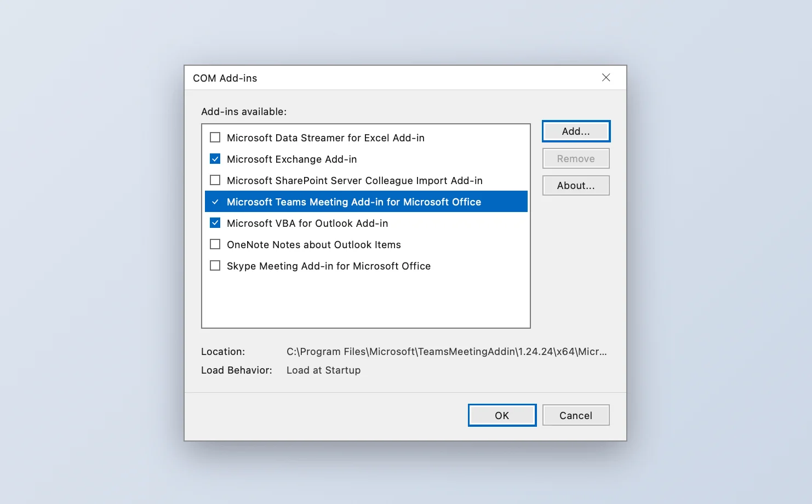Tick Microsoft SharePoint Server Colleague Import checkbox
The width and height of the screenshot is (812, 504).
[215, 180]
